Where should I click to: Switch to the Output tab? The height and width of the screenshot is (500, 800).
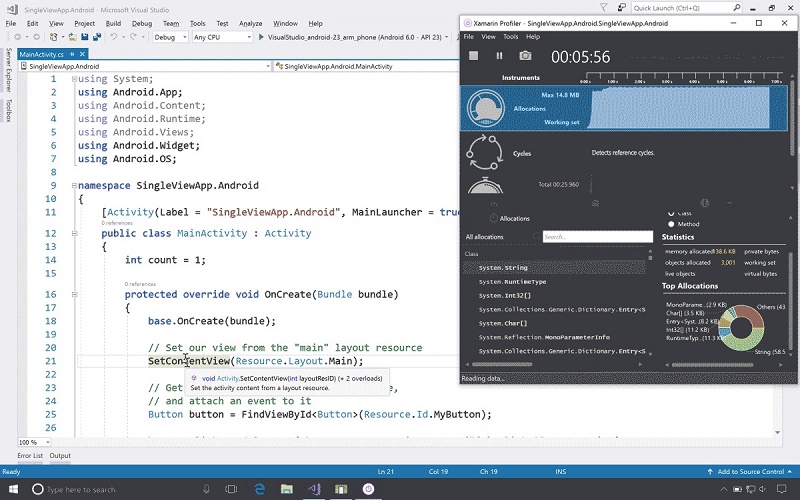[x=60, y=456]
